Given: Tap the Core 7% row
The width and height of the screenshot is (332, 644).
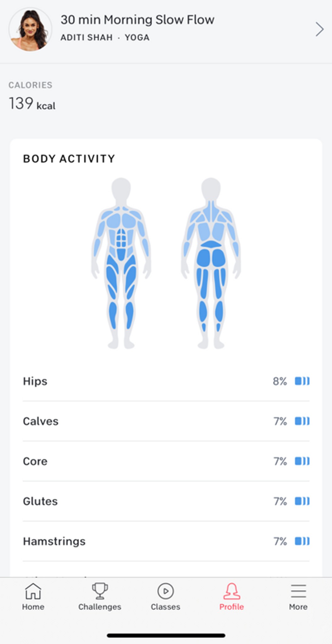Looking at the screenshot, I should pos(166,461).
